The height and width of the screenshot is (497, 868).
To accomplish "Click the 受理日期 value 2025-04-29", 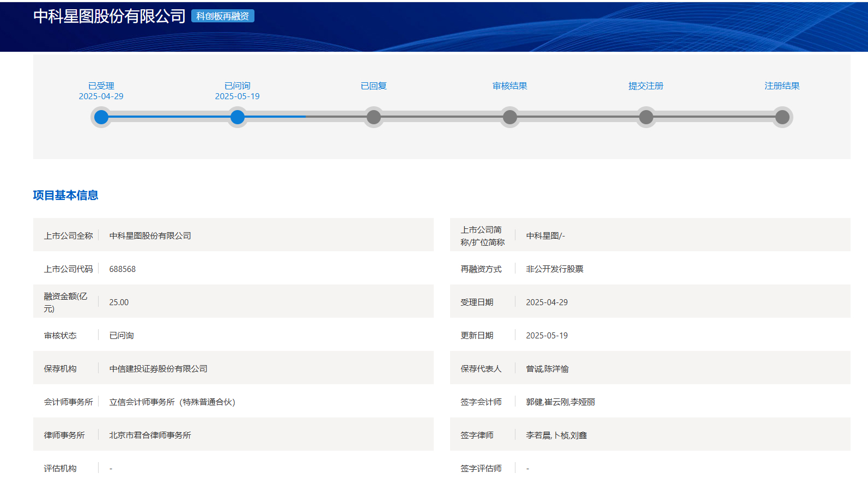I will pos(547,302).
